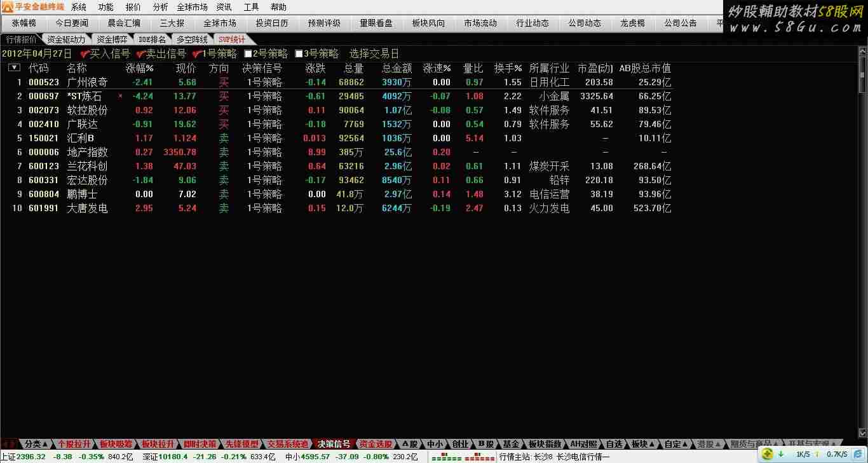Image resolution: width=868 pixels, height=463 pixels.
Task: Expand the 港股▲ bottom tab menu
Action: (x=709, y=444)
